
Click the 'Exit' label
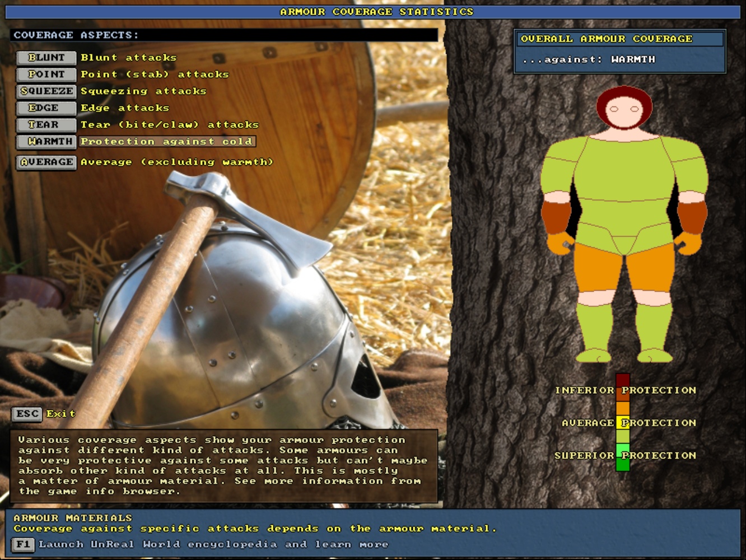60,414
